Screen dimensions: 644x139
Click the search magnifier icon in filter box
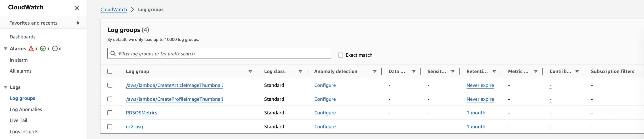pyautogui.click(x=113, y=53)
